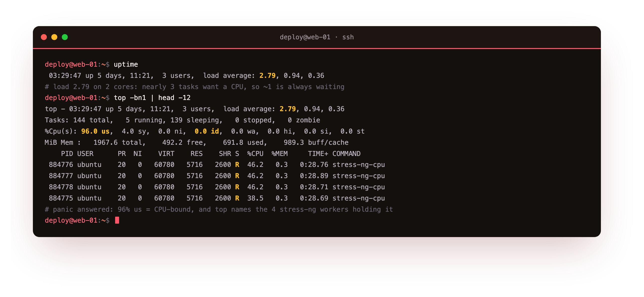Click the '0.0 wa' CPU value
Image resolution: width=644 pixels, height=297 pixels.
[243, 131]
